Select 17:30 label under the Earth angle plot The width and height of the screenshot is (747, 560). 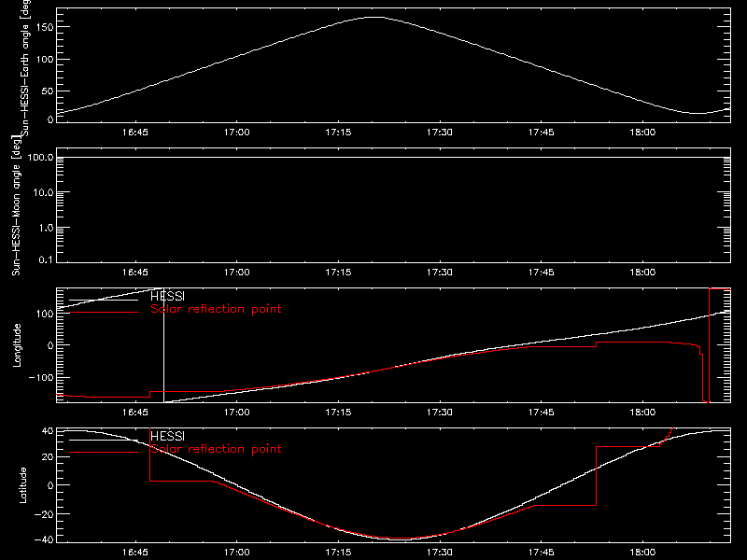pyautogui.click(x=440, y=133)
